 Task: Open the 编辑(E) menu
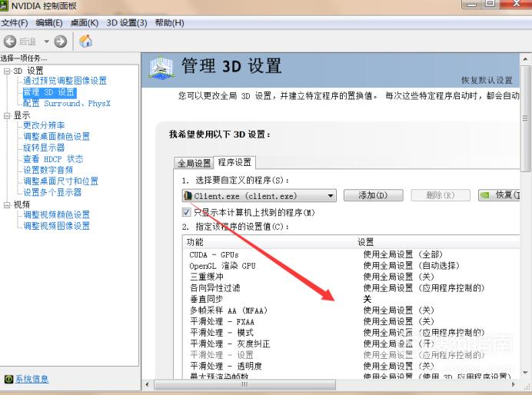pyautogui.click(x=49, y=23)
